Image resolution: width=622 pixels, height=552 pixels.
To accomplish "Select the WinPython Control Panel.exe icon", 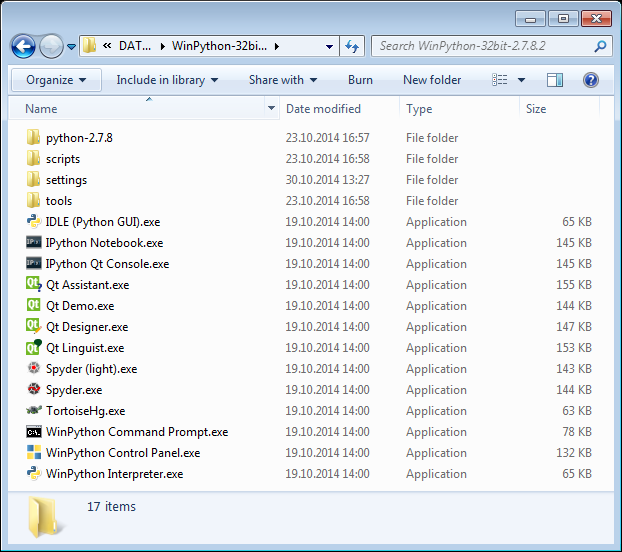I will (34, 452).
